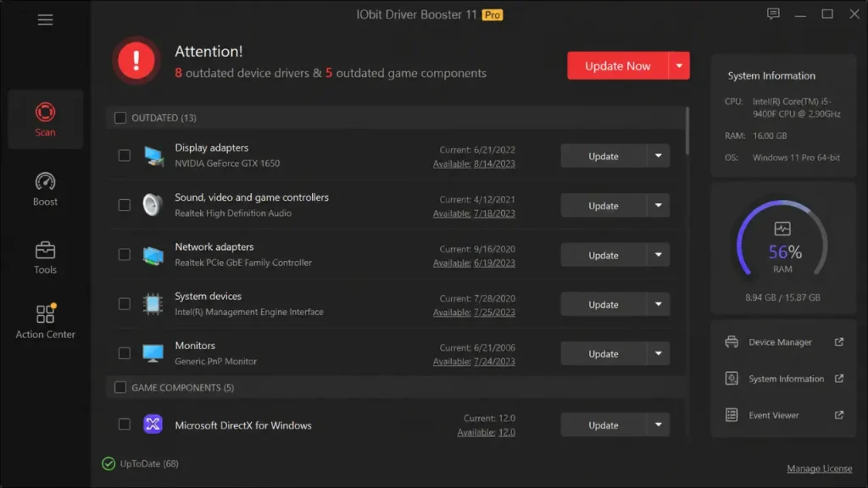The width and height of the screenshot is (868, 488).
Task: Click the System Information panel icon
Action: [732, 379]
